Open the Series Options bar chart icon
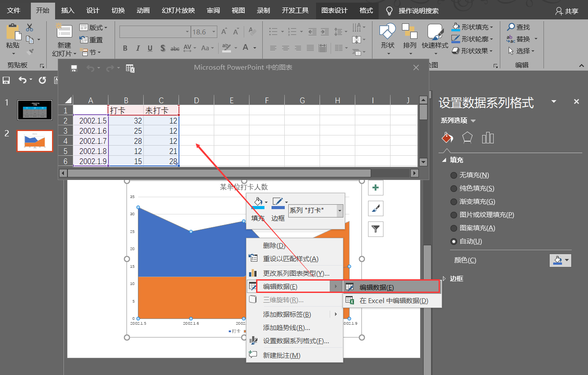 [x=488, y=138]
